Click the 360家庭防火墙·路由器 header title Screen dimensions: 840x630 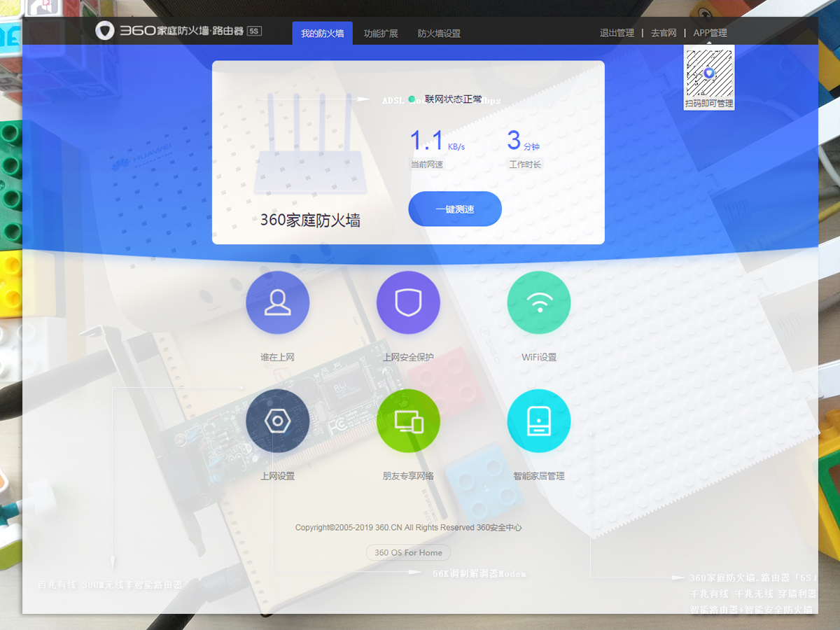click(x=181, y=31)
